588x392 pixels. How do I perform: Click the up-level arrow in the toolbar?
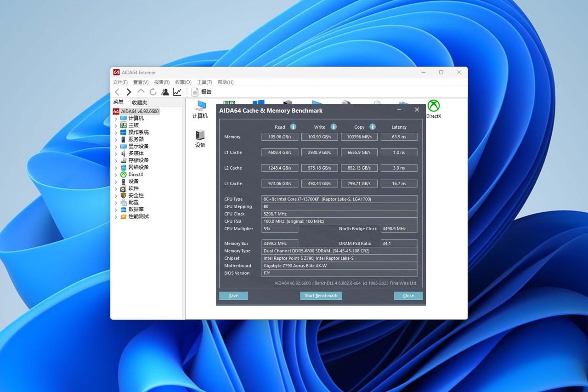click(x=141, y=91)
